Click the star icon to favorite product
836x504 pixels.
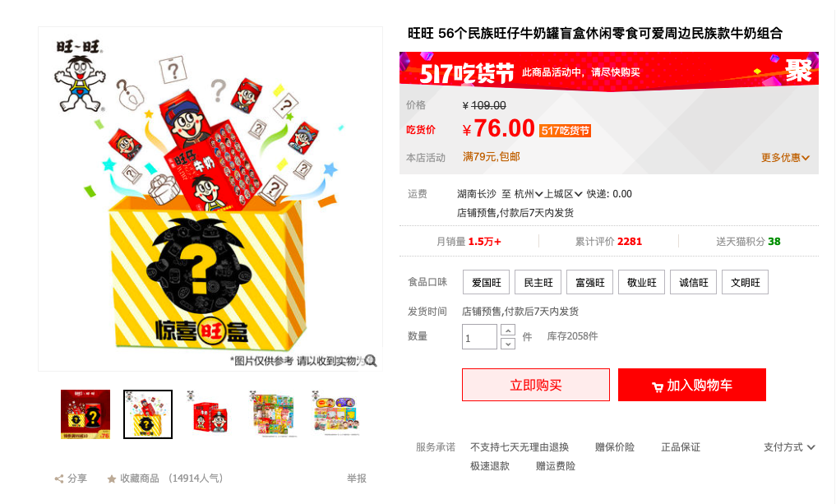112,479
